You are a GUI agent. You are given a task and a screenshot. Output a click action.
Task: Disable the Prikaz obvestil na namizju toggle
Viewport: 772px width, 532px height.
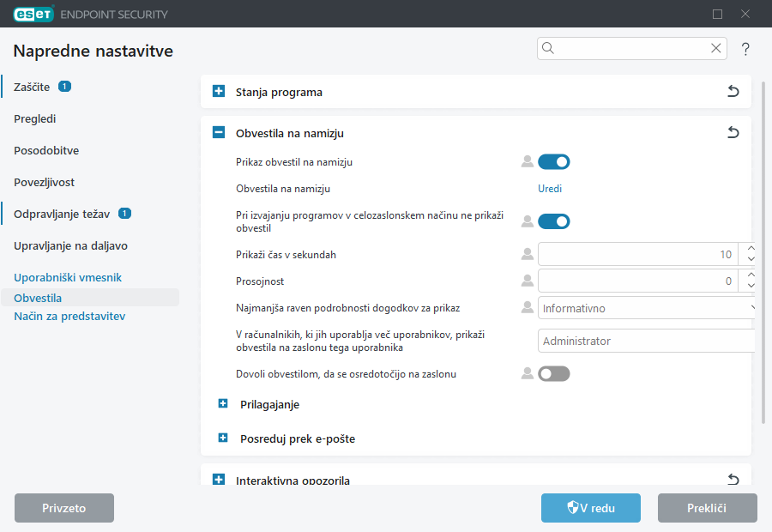point(553,161)
